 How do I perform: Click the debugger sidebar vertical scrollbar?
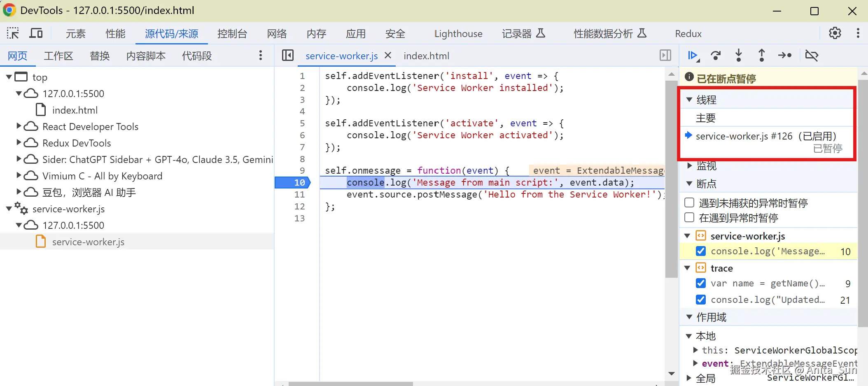click(x=863, y=203)
